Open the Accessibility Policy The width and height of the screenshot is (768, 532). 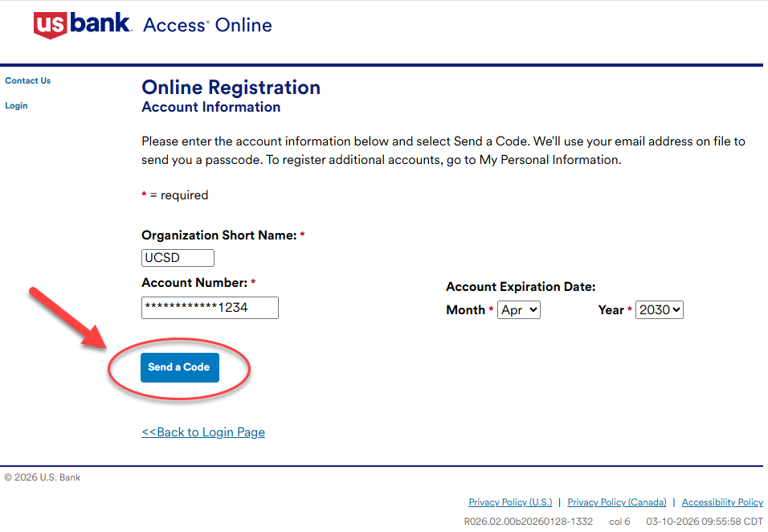point(721,501)
